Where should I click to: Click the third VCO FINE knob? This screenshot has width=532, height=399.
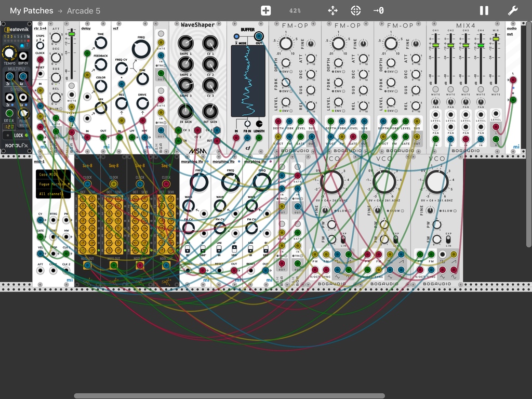coord(430,210)
